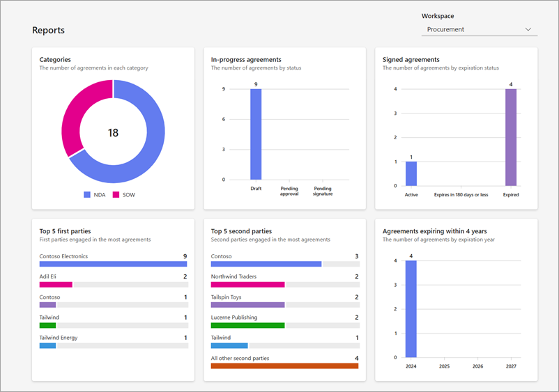The image size is (559, 392).
Task: Click the All other second parties label
Action: pos(240,358)
